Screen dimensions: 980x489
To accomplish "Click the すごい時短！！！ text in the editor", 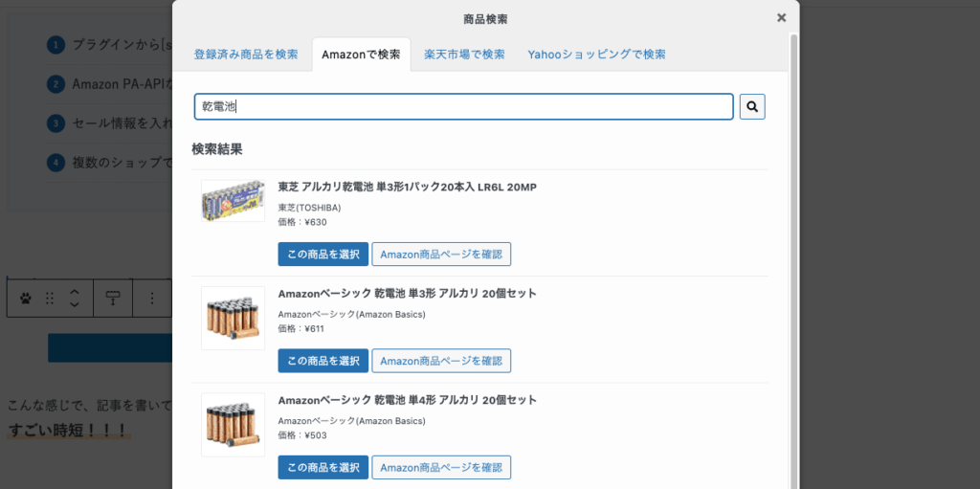I will [69, 431].
